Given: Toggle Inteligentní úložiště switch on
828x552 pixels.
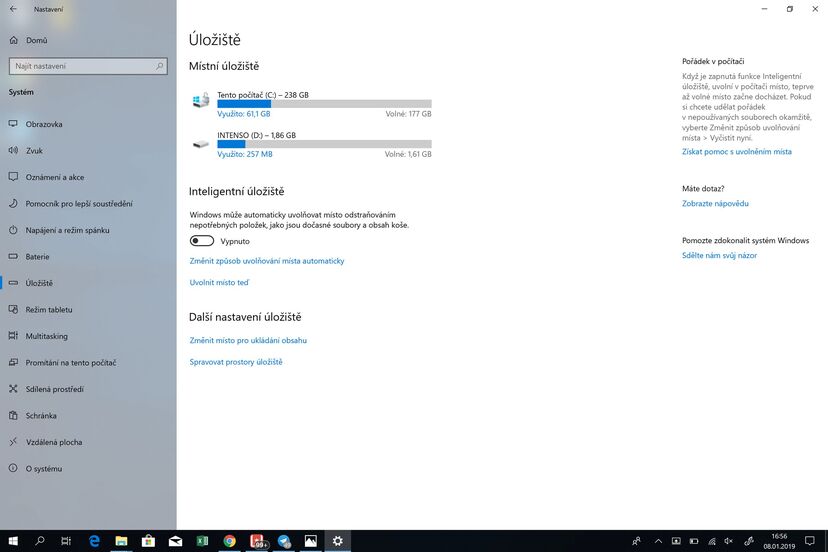Looking at the screenshot, I should coord(202,241).
